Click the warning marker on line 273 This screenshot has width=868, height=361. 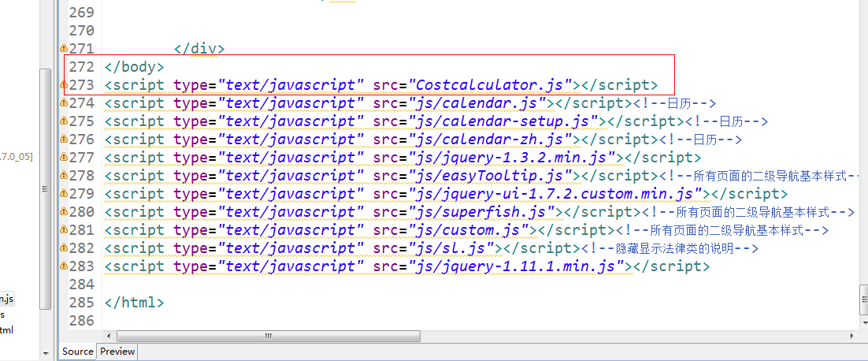(x=63, y=84)
